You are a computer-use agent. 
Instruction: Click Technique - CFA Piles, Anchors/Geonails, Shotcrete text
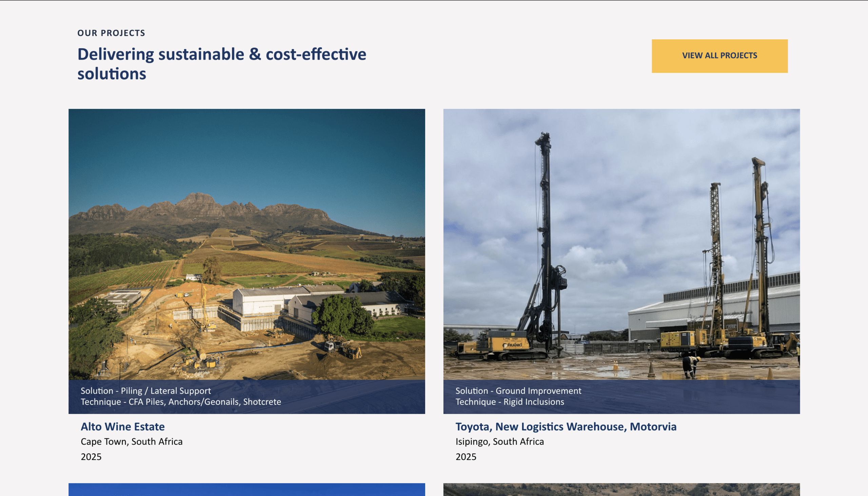pyautogui.click(x=181, y=402)
